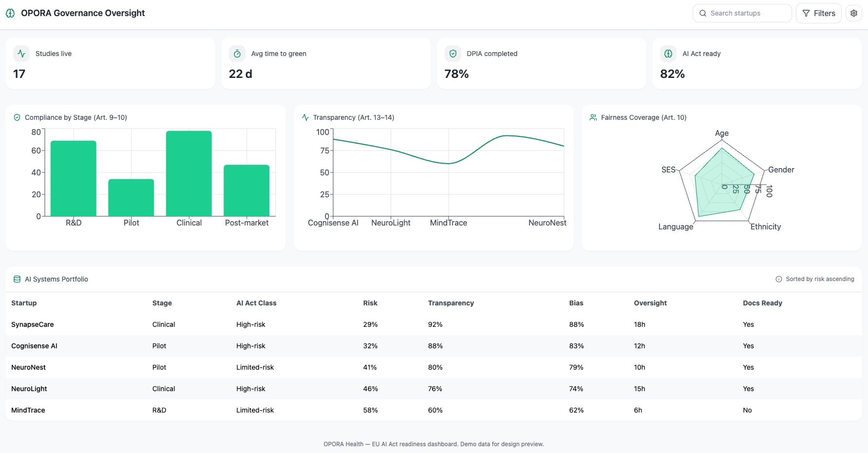Select the SynapseCare table row

coord(33,324)
